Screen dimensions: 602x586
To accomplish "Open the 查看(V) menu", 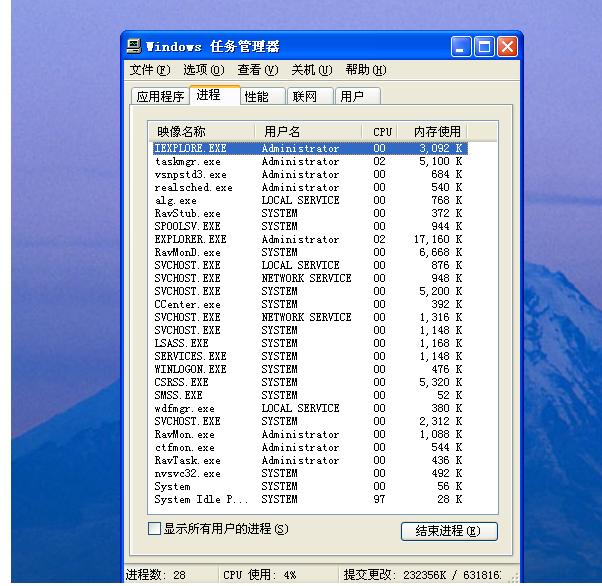I will click(x=258, y=70).
